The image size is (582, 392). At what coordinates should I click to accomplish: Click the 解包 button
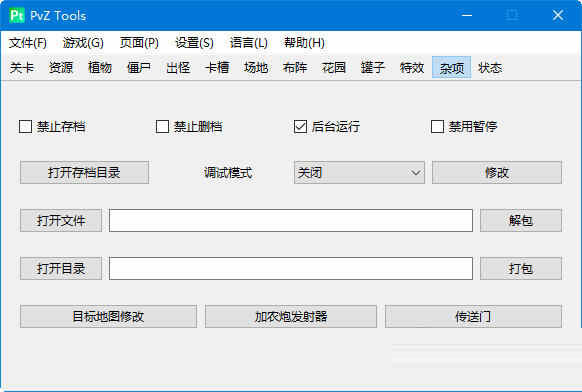click(521, 220)
